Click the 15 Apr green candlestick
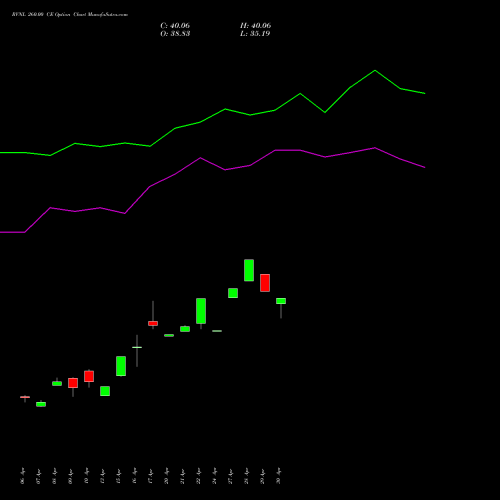Image resolution: width=500 pixels, height=500 pixels. (x=121, y=366)
